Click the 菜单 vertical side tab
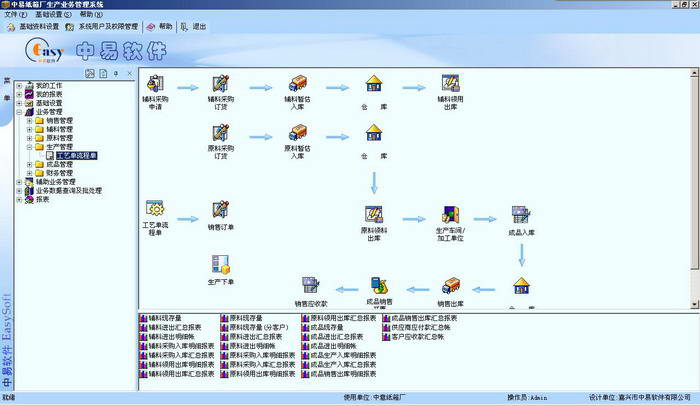The width and height of the screenshot is (700, 406). [x=7, y=89]
